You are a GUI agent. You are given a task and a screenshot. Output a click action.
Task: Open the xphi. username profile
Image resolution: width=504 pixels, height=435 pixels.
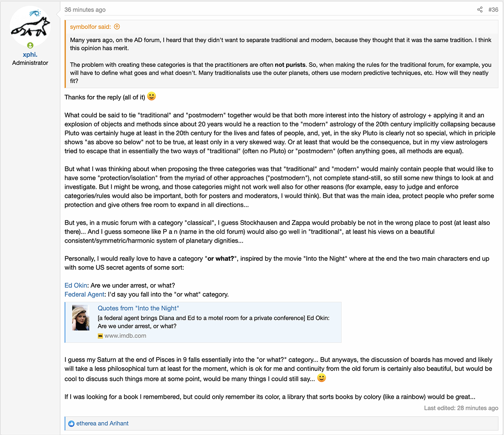pos(30,55)
